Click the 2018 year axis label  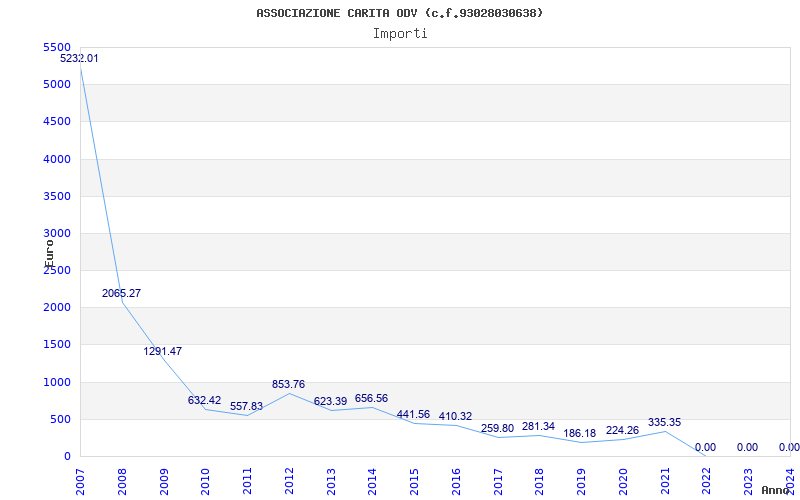pos(539,482)
